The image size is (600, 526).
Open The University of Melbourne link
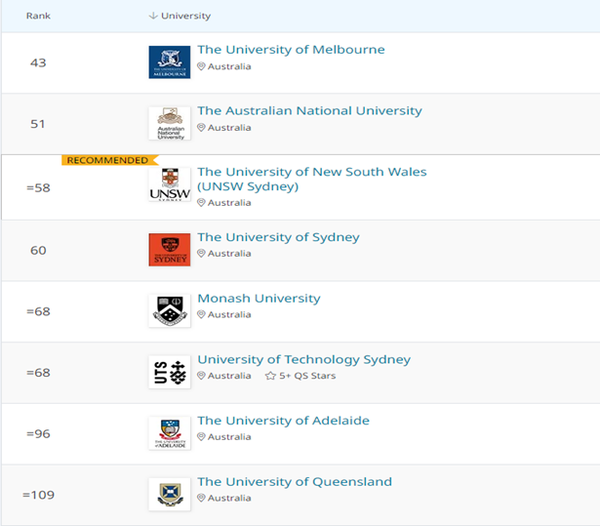click(x=291, y=50)
